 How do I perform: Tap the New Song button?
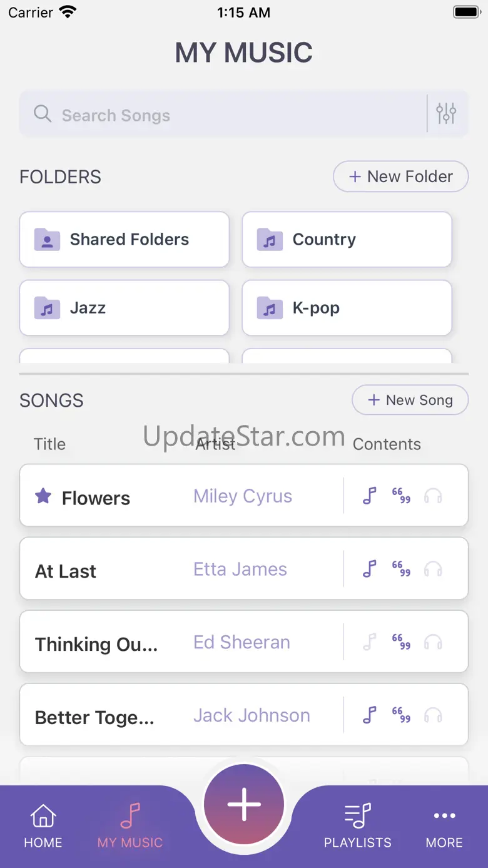tap(410, 400)
